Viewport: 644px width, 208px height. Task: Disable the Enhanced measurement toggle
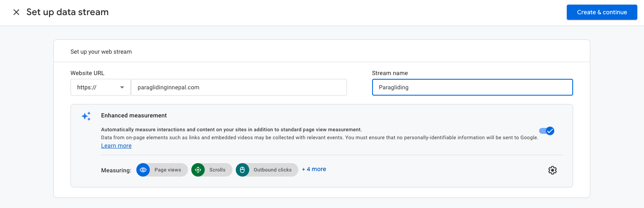pos(547,131)
